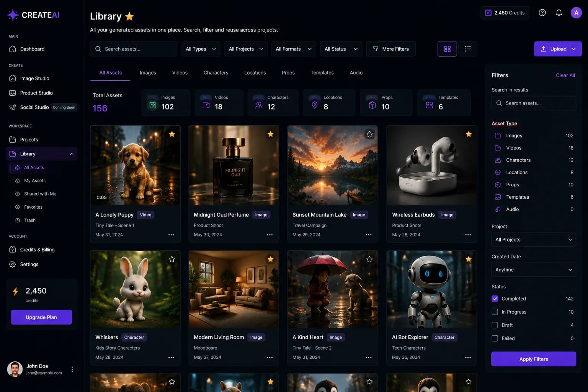Open the All Status dropdown
The height and width of the screenshot is (392, 588).
pyautogui.click(x=341, y=49)
